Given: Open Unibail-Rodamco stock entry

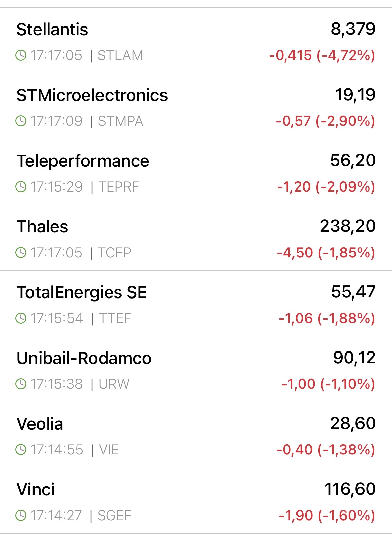Looking at the screenshot, I should click(84, 358).
